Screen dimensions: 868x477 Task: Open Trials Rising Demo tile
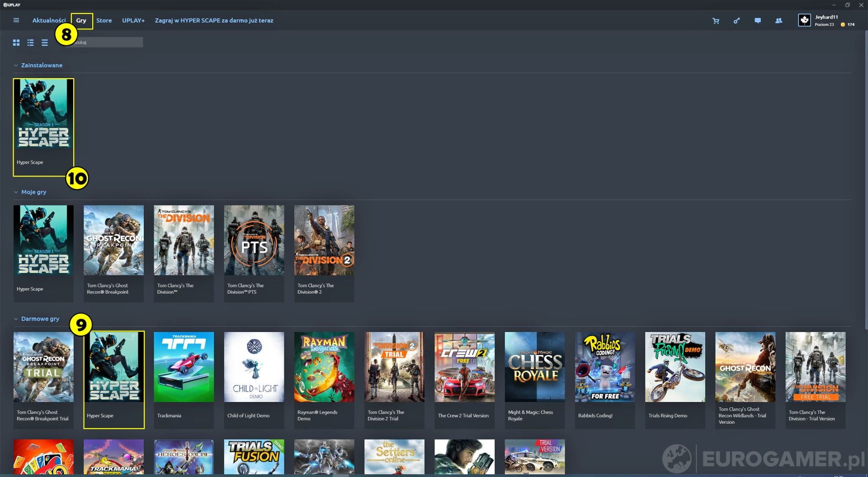coord(675,380)
